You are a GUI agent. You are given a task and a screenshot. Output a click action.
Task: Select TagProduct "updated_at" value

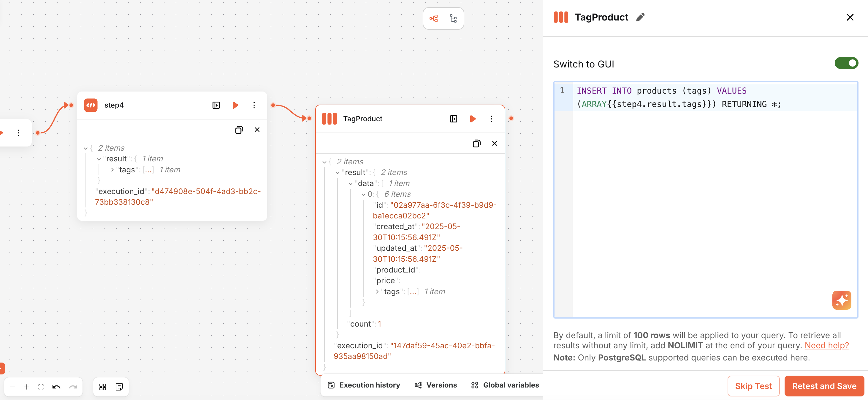pos(417,253)
